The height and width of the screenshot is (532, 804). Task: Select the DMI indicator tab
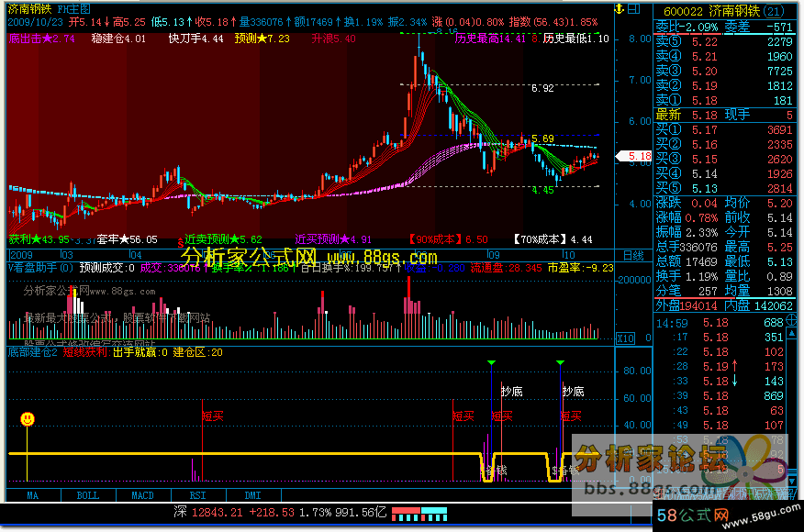(253, 495)
